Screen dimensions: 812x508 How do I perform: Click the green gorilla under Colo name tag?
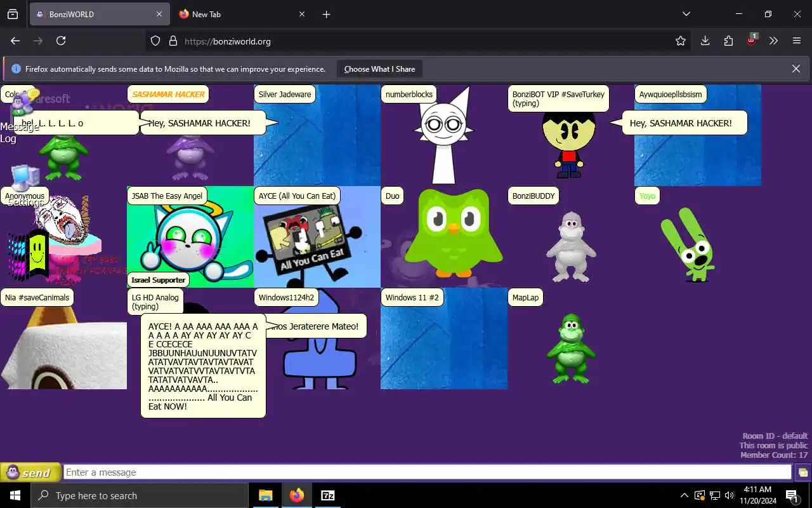[x=63, y=157]
